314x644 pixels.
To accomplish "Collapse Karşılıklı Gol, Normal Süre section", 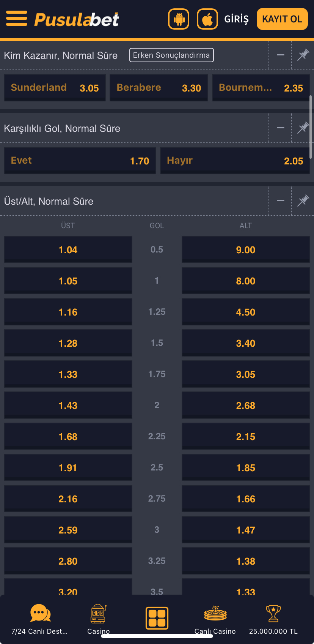I will click(280, 128).
